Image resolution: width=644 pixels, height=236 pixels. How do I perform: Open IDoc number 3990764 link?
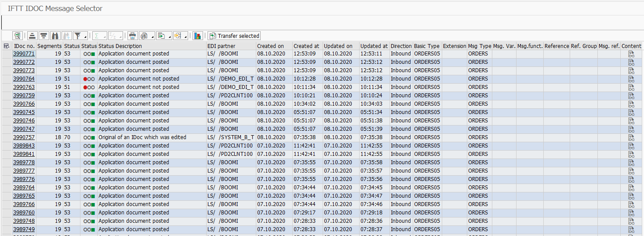[24, 79]
